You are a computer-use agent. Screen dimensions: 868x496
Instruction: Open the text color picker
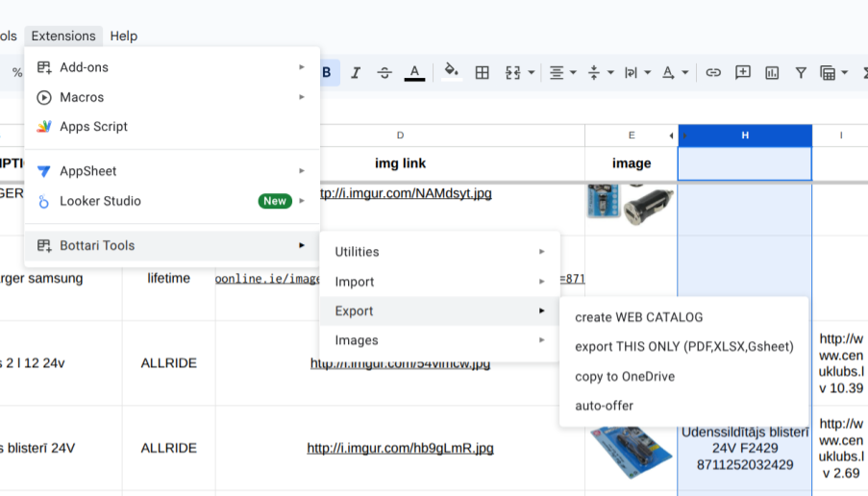click(x=414, y=72)
